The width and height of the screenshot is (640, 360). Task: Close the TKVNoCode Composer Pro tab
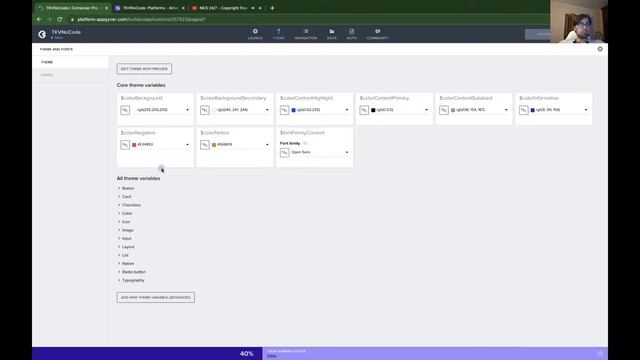tap(106, 8)
